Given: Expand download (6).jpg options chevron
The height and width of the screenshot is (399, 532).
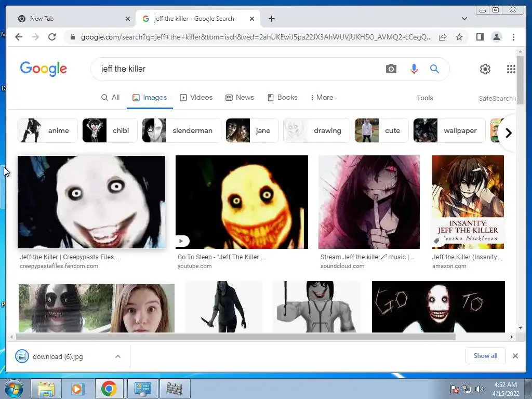Looking at the screenshot, I should pos(118,356).
